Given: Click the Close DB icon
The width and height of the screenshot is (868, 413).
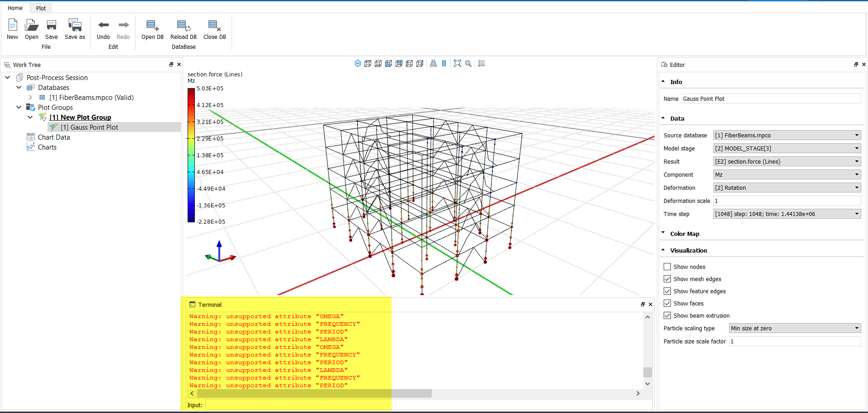Looking at the screenshot, I should click(x=214, y=25).
